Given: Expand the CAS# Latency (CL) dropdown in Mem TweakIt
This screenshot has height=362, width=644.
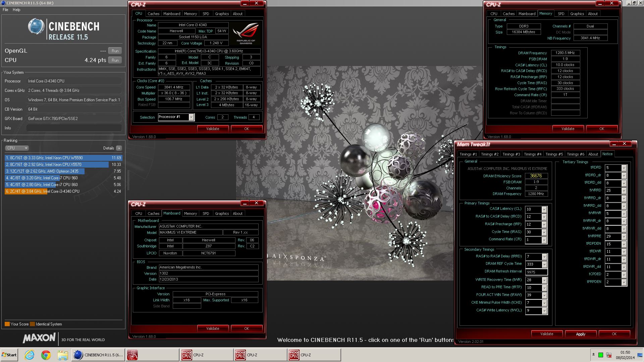Looking at the screenshot, I should pyautogui.click(x=544, y=209).
